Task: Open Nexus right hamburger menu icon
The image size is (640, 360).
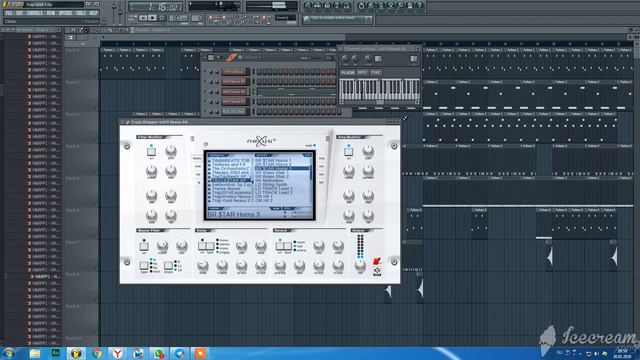Action: pos(327,139)
